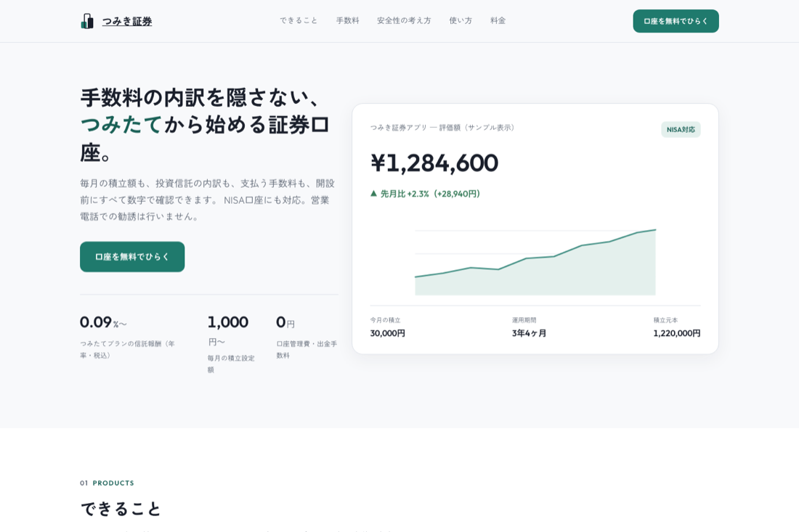Select 安全性の考え方 in the nav bar
799x532 pixels.
coord(404,21)
